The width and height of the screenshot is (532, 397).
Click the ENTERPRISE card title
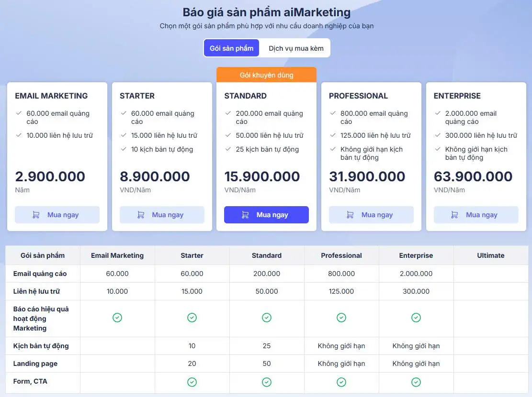(457, 96)
